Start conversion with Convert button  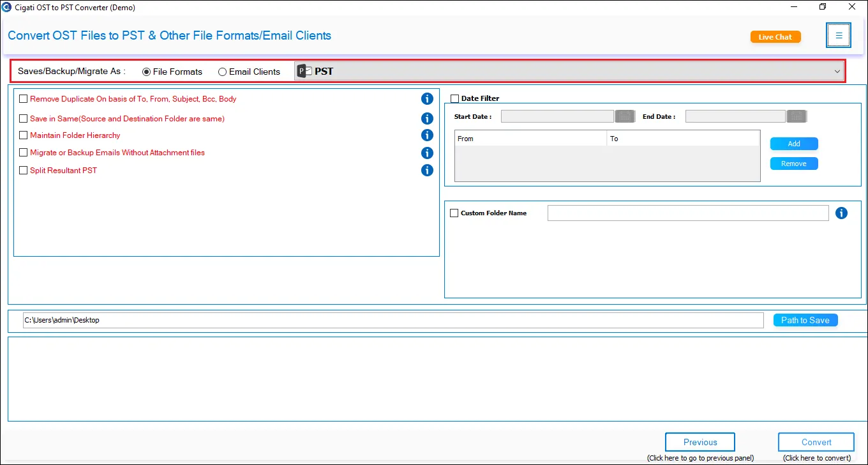(x=816, y=442)
